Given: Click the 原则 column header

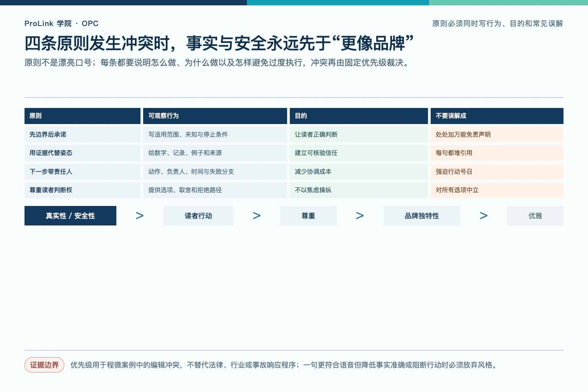Looking at the screenshot, I should pyautogui.click(x=82, y=116).
